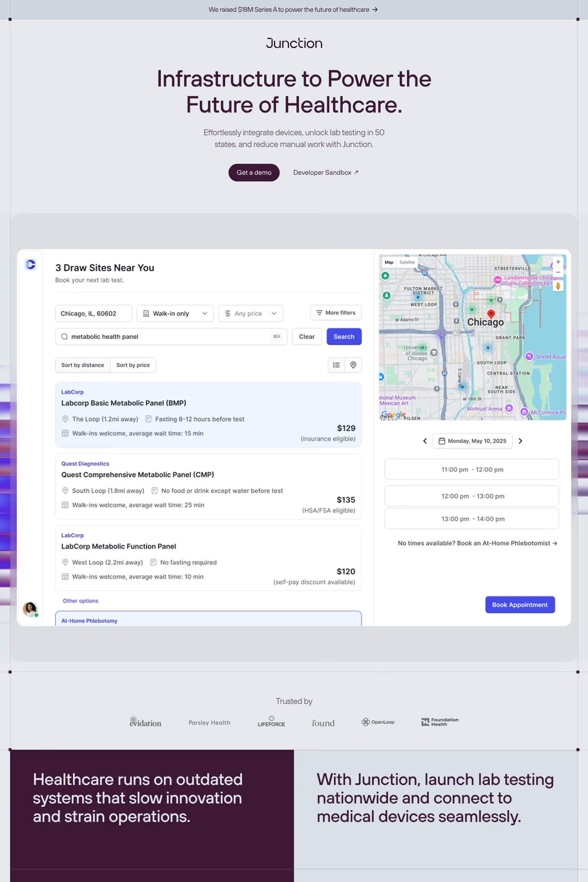
Task: Click the Other options label
Action: (81, 601)
